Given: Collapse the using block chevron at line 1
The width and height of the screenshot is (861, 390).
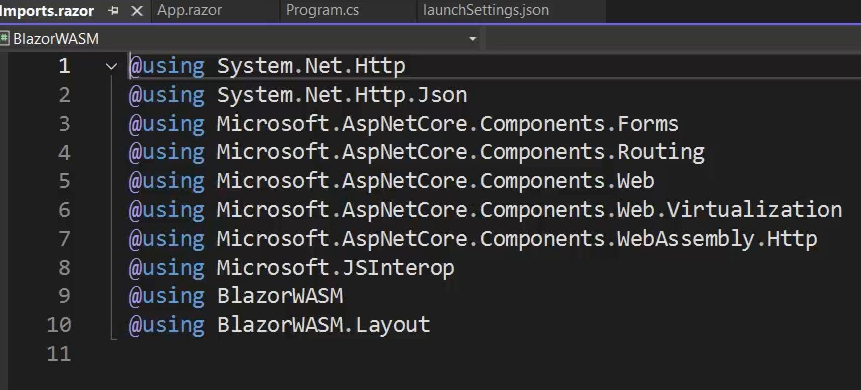Looking at the screenshot, I should (111, 66).
